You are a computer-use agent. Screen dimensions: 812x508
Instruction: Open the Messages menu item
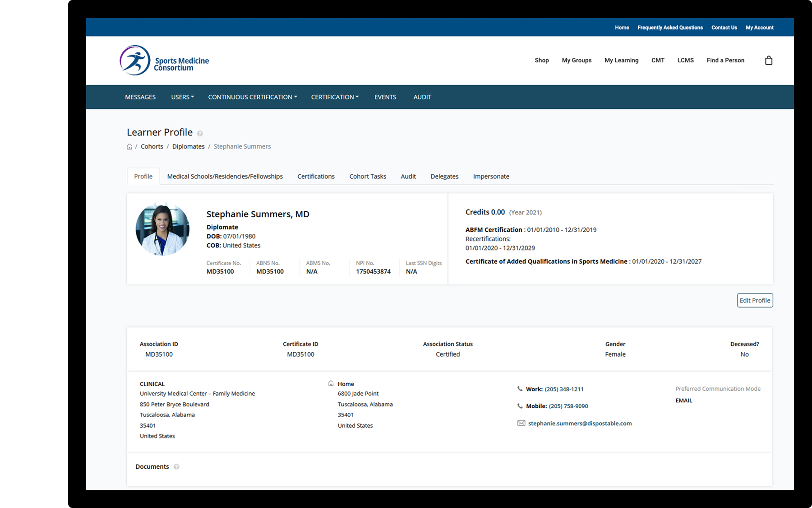pos(140,97)
